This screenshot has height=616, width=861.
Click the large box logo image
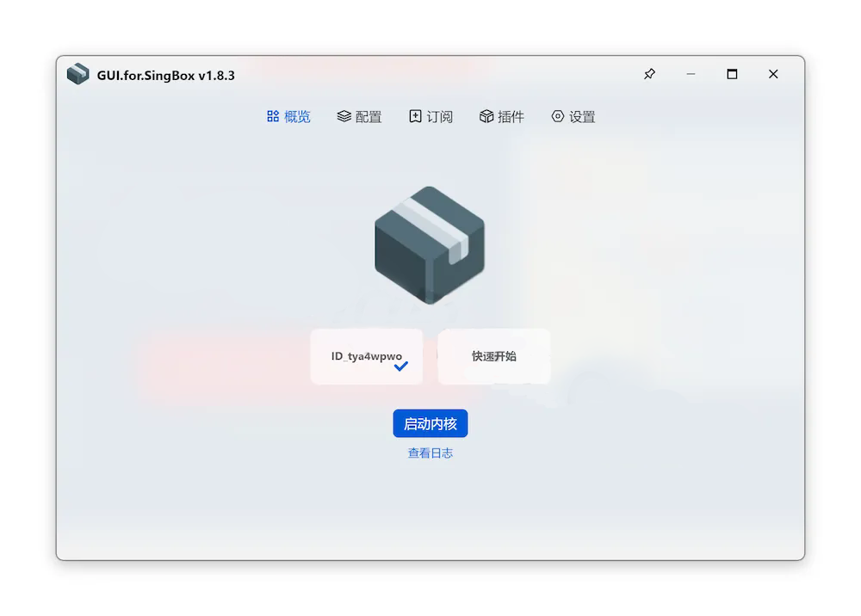430,245
